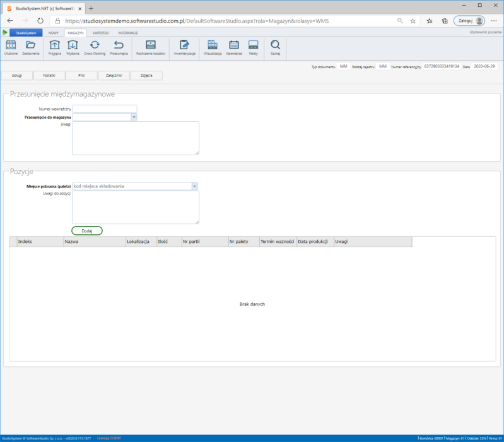Click the Uwagi column header in table
This screenshot has height=442, width=504.
[x=373, y=242]
